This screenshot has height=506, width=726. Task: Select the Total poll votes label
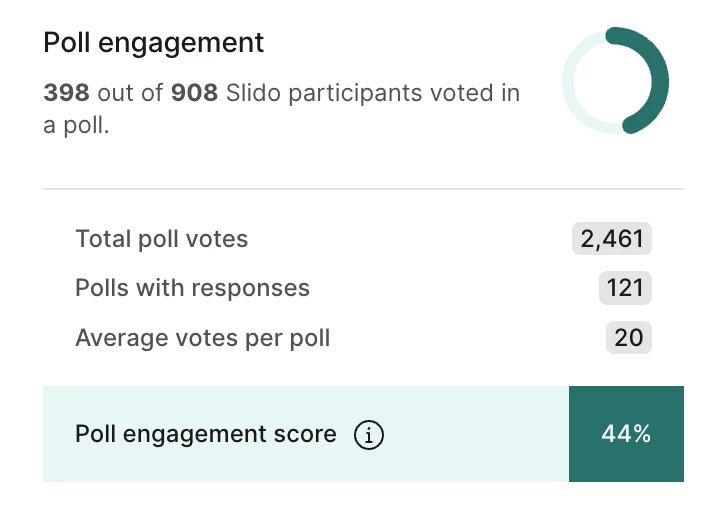(161, 239)
